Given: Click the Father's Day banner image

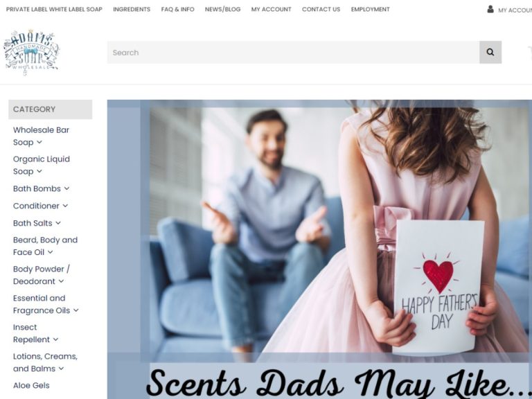Looking at the screenshot, I should pos(319,249).
